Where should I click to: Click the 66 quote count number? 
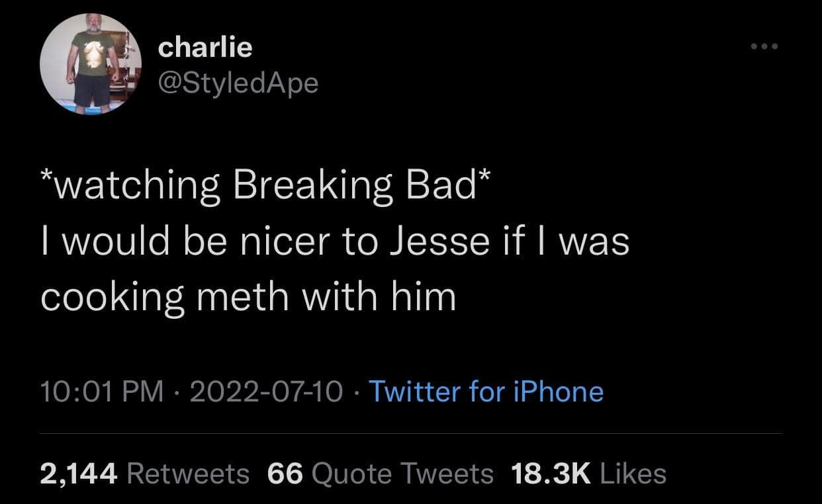[x=285, y=474]
